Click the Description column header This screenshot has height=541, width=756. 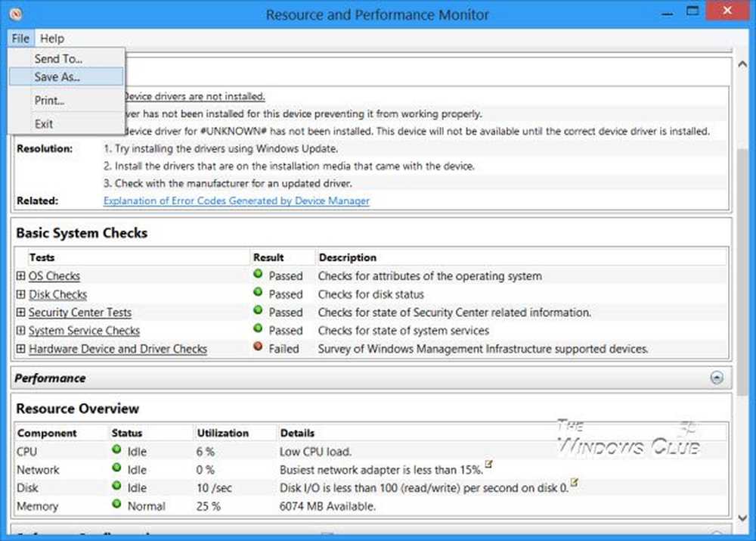tap(348, 258)
